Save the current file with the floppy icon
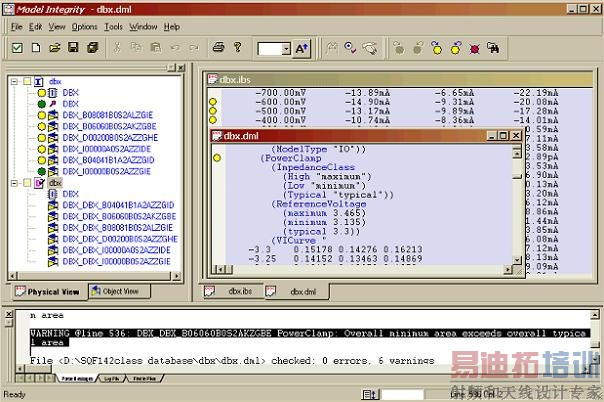Screen dimensions: 604x402 click(x=73, y=47)
